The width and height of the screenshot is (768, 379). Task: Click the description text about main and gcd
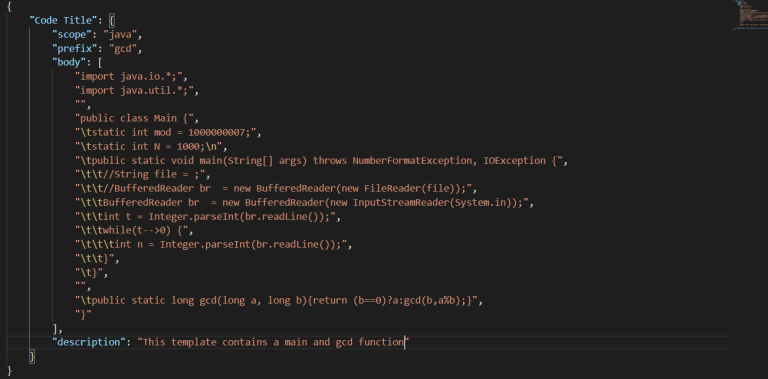tap(273, 342)
